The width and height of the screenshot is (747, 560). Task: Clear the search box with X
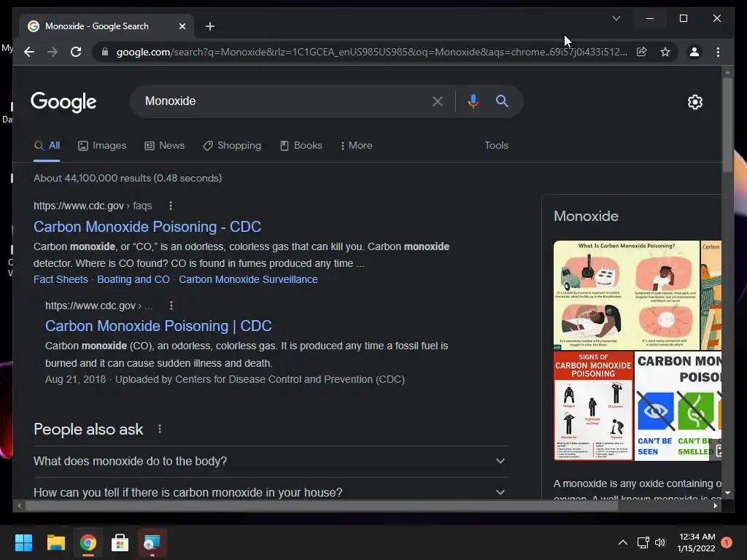(438, 101)
